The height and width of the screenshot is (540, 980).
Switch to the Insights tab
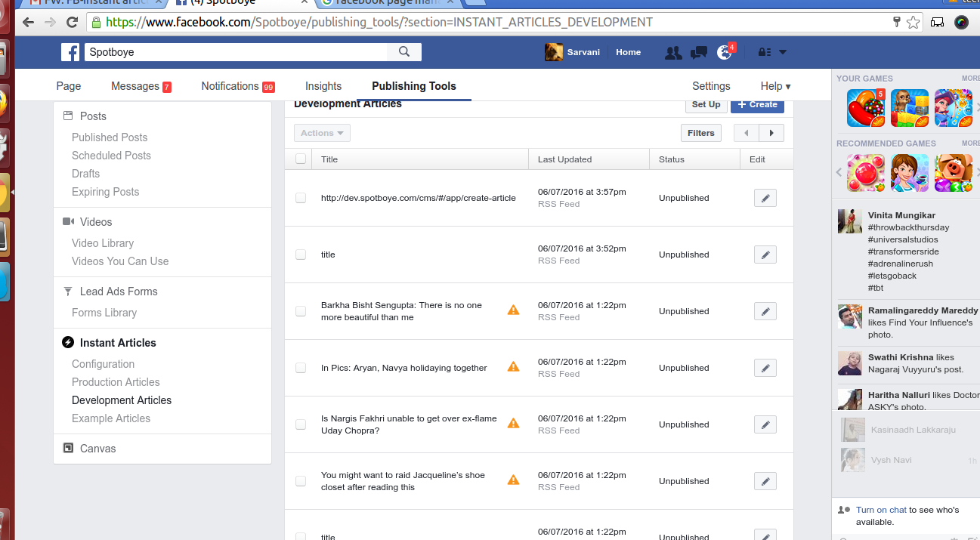click(323, 86)
